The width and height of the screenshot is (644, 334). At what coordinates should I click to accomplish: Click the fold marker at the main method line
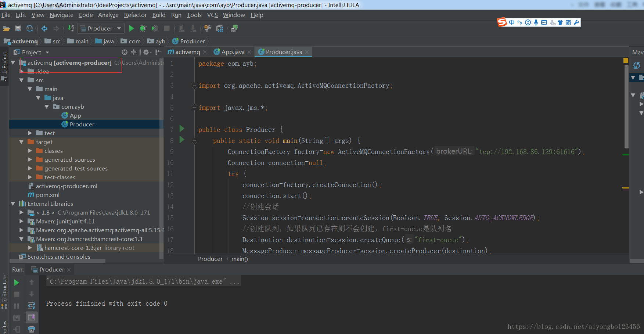coord(195,141)
